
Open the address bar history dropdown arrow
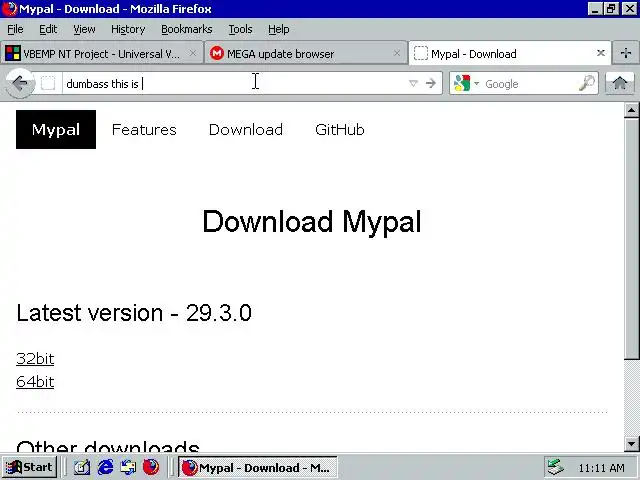413,83
